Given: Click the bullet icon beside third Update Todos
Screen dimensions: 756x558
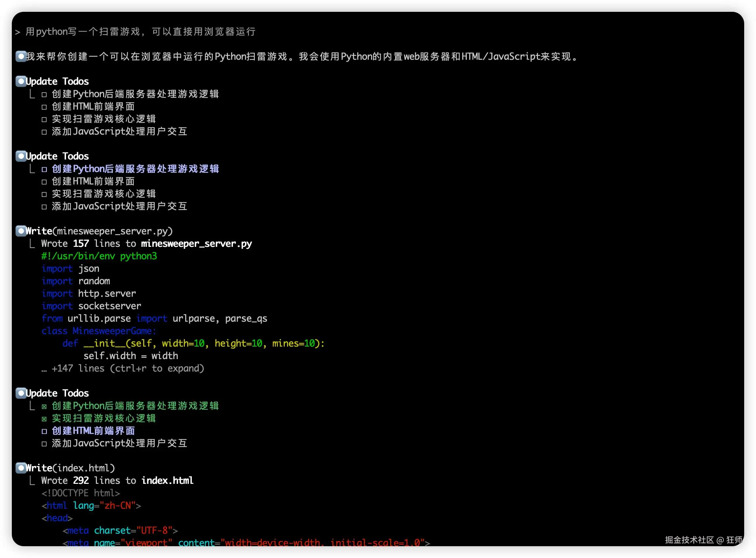Looking at the screenshot, I should 21,393.
